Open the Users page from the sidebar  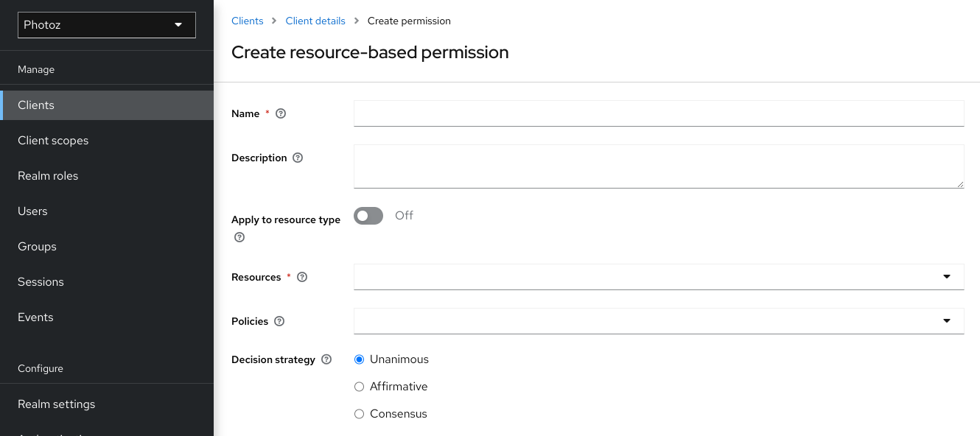pos(32,211)
